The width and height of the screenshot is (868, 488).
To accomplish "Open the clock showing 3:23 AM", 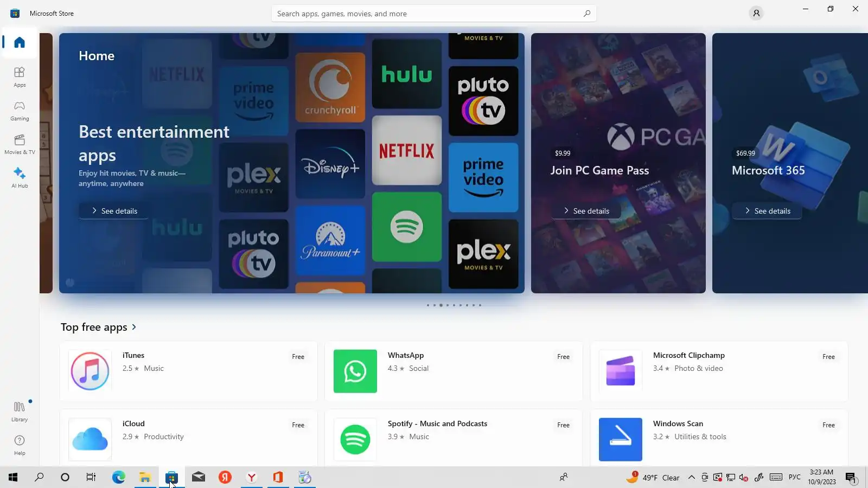I will point(821,477).
